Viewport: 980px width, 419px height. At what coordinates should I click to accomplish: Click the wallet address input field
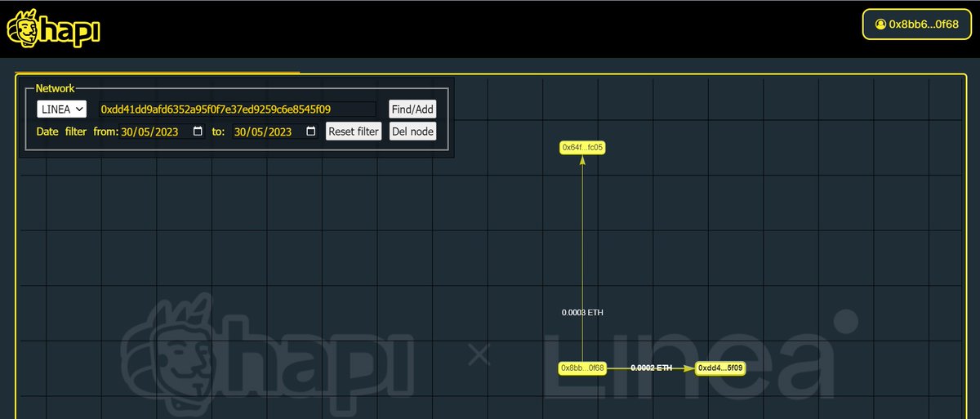[x=238, y=109]
